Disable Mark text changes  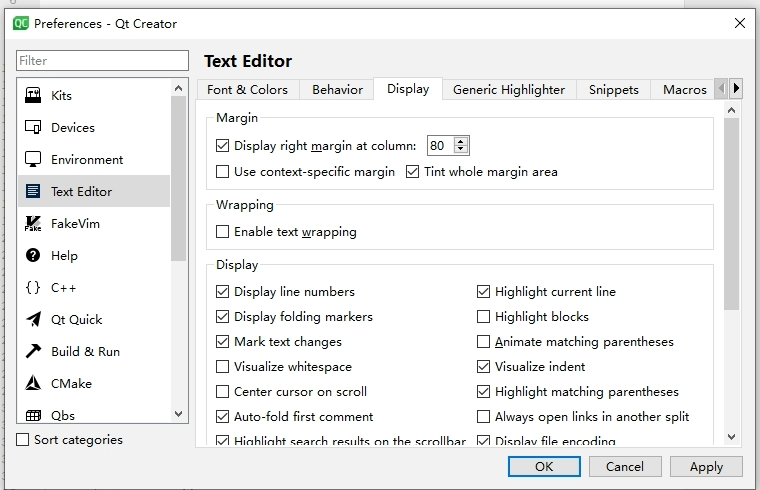click(x=222, y=342)
